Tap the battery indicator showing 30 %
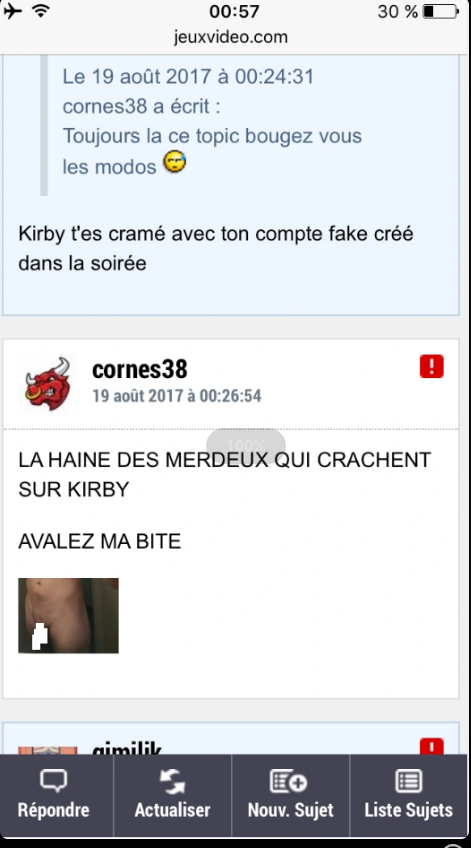Viewport: 471px width, 848px height. (x=441, y=11)
